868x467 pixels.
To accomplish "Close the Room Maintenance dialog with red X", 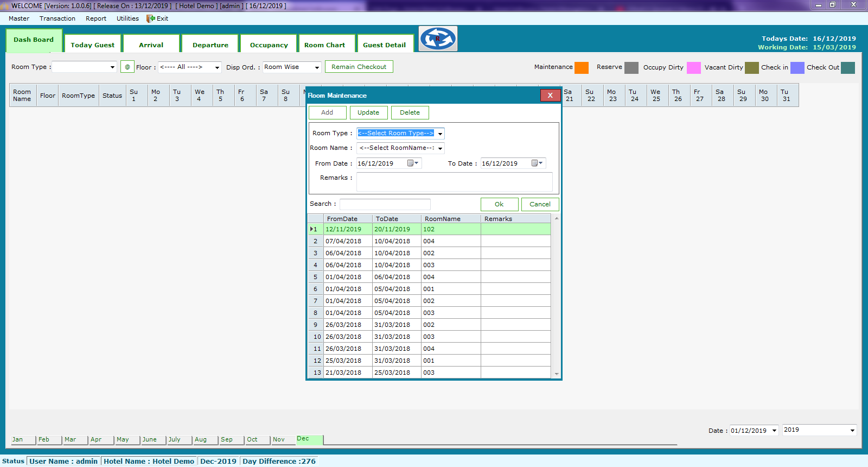I will 550,96.
